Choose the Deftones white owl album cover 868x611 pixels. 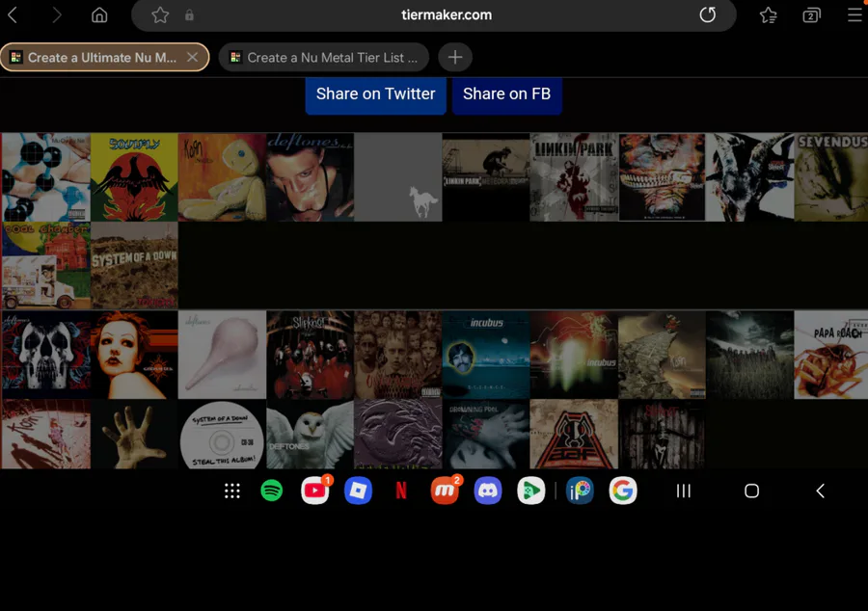tap(310, 435)
